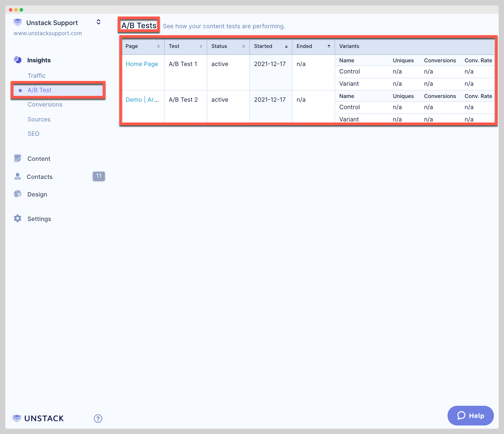Click the question mark help icon
The height and width of the screenshot is (434, 504).
98,419
